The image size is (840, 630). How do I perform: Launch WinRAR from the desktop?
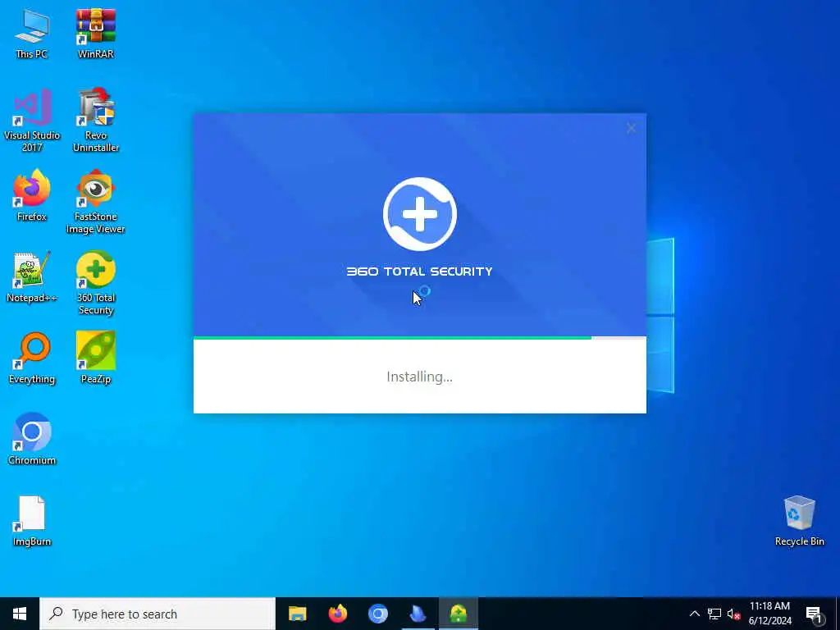click(96, 33)
